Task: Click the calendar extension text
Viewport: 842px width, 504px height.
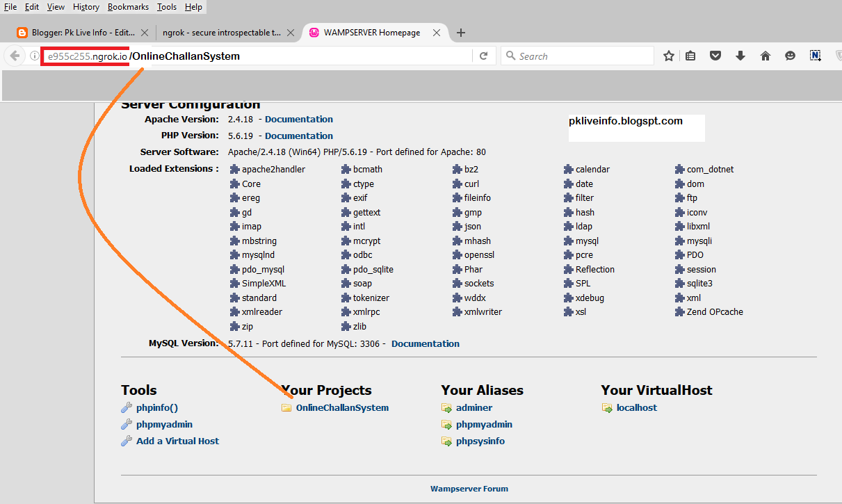Action: pos(593,170)
